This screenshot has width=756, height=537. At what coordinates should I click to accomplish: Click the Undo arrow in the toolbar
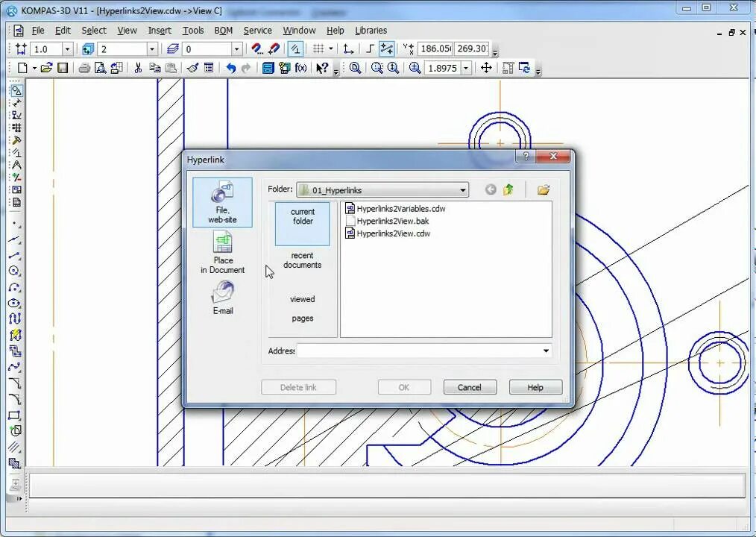231,68
